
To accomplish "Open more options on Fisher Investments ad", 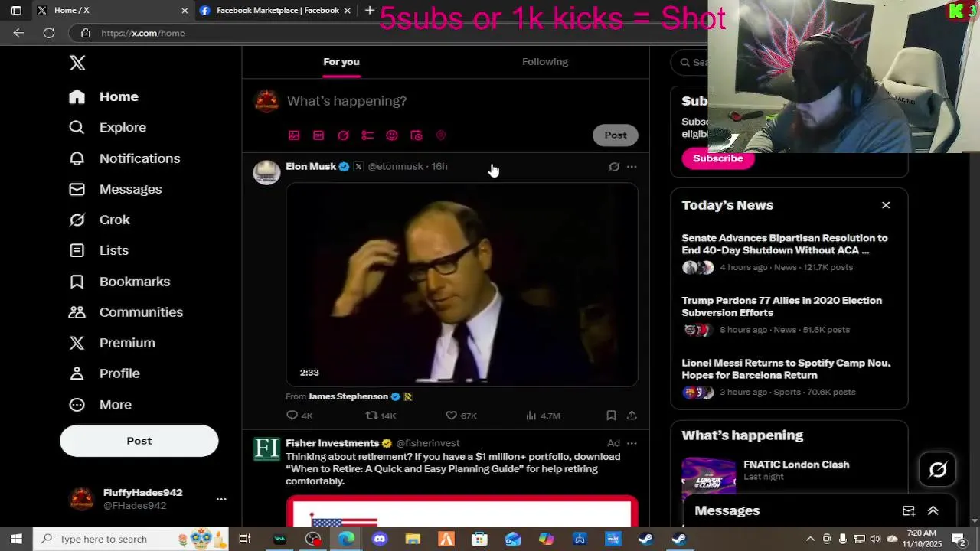I will click(x=632, y=443).
